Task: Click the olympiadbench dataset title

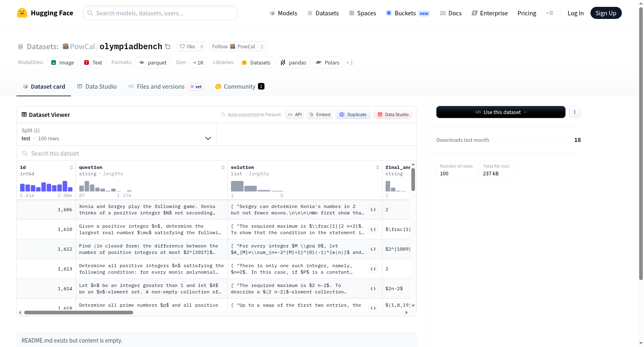Action: [131, 46]
